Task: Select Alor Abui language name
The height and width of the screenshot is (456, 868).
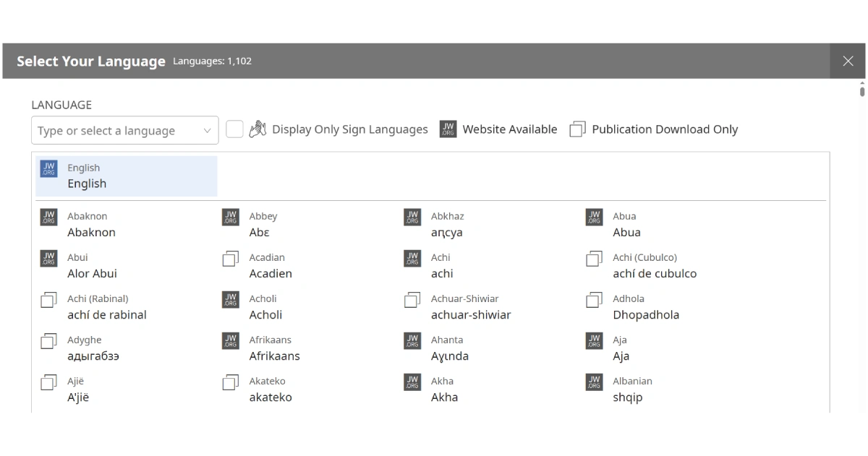Action: [92, 274]
